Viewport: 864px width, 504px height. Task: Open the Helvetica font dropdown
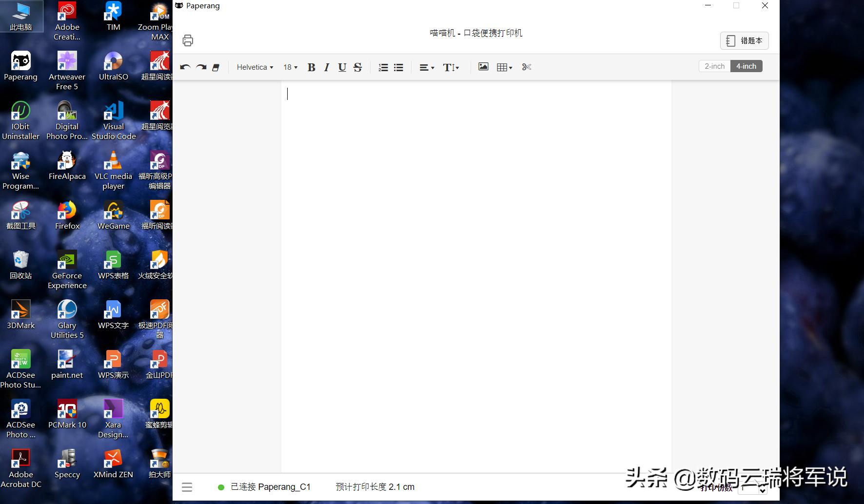point(254,67)
